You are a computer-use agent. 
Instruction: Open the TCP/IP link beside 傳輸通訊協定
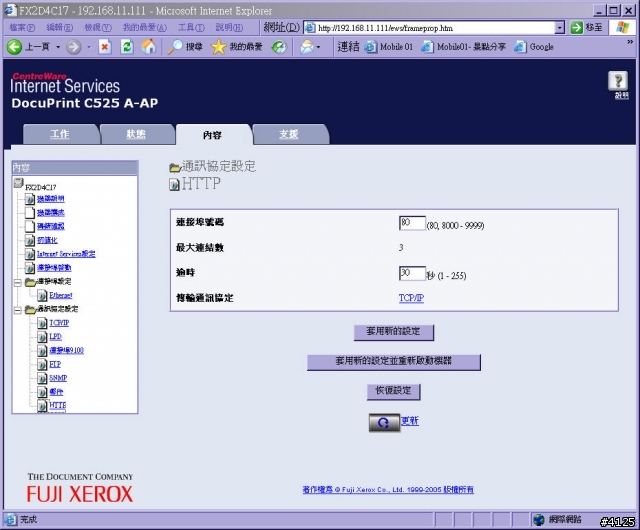point(411,298)
